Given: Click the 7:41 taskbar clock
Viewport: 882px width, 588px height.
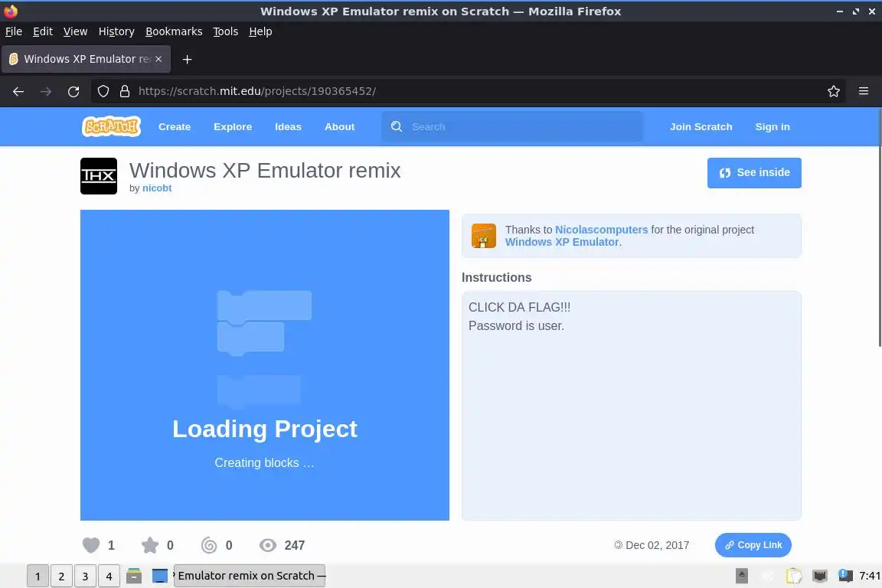Looking at the screenshot, I should coord(870,576).
